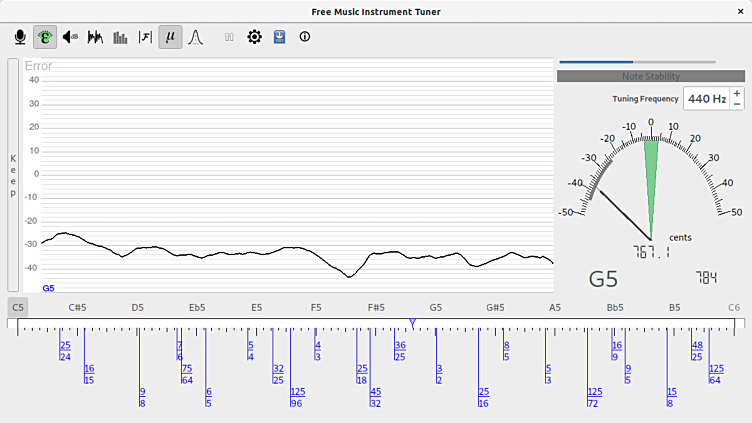Click the vertical Keep button
Screen dimensions: 752x423
pos(13,175)
